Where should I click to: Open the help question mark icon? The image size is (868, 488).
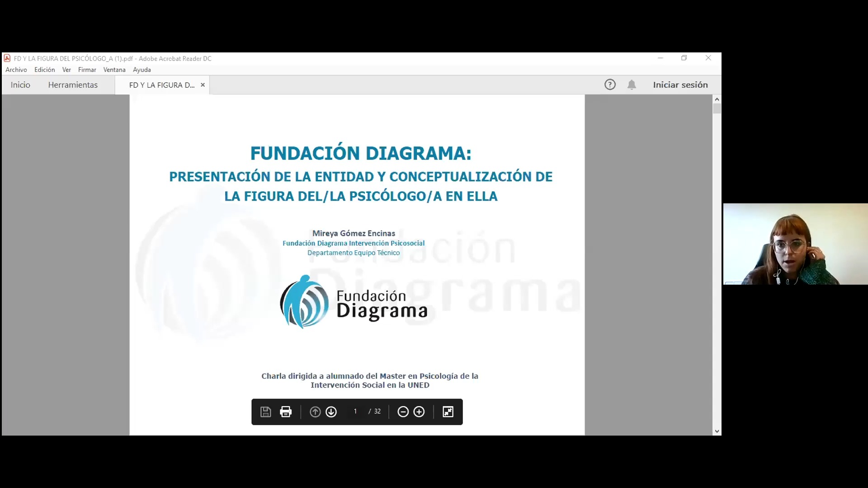(610, 84)
